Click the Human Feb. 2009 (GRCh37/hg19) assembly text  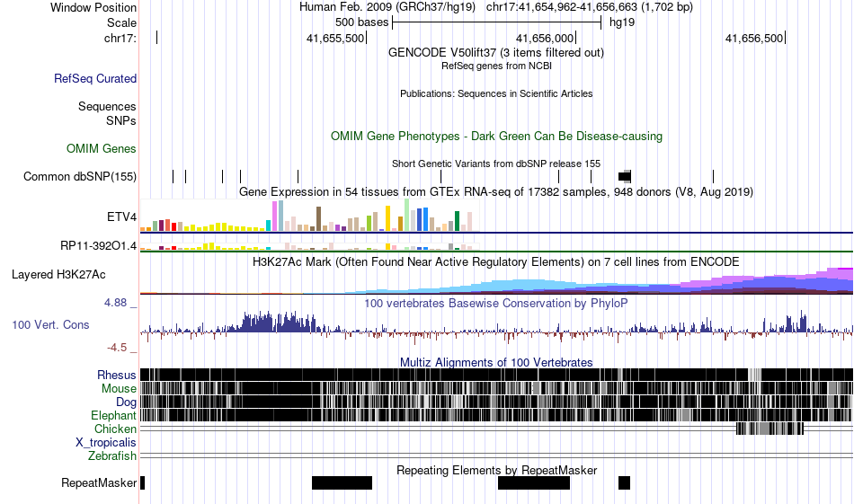(x=387, y=7)
